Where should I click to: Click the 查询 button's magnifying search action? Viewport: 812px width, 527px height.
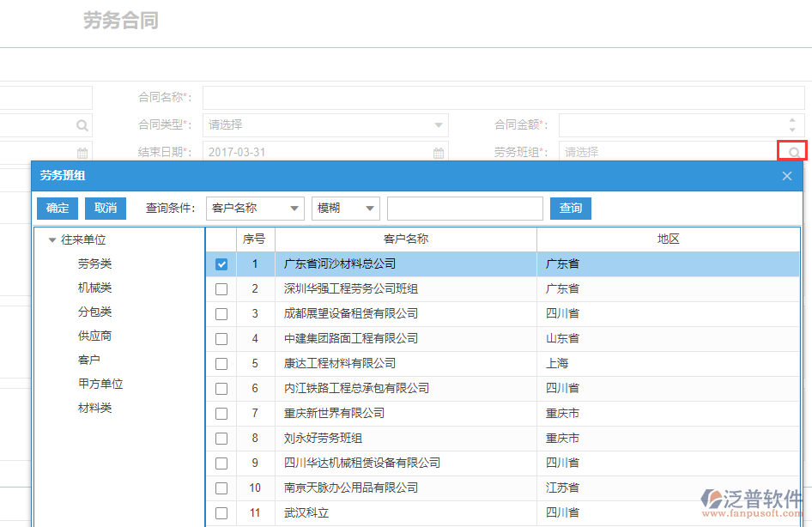click(x=570, y=208)
